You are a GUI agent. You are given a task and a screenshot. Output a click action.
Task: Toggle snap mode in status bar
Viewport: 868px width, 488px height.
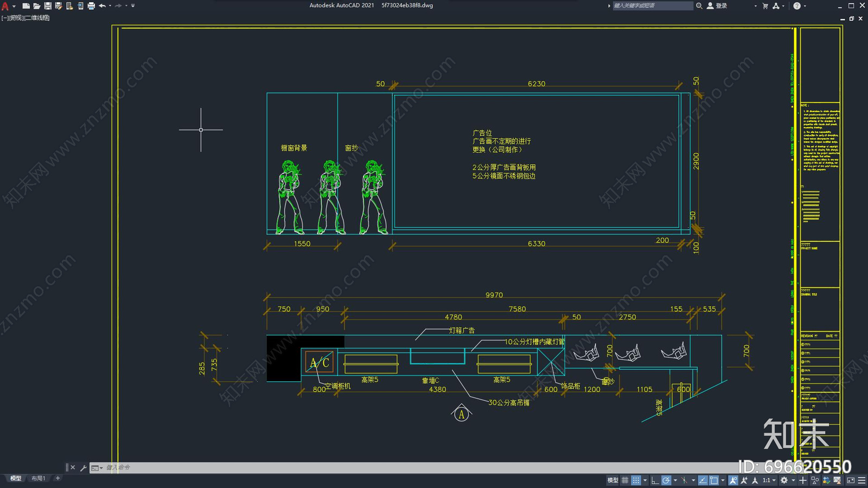(x=636, y=480)
